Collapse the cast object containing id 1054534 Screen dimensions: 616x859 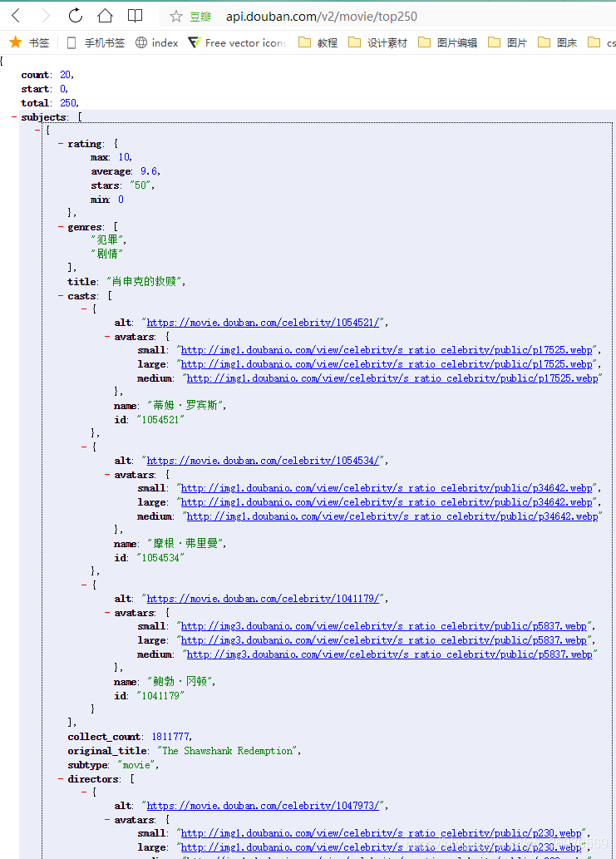click(x=84, y=447)
